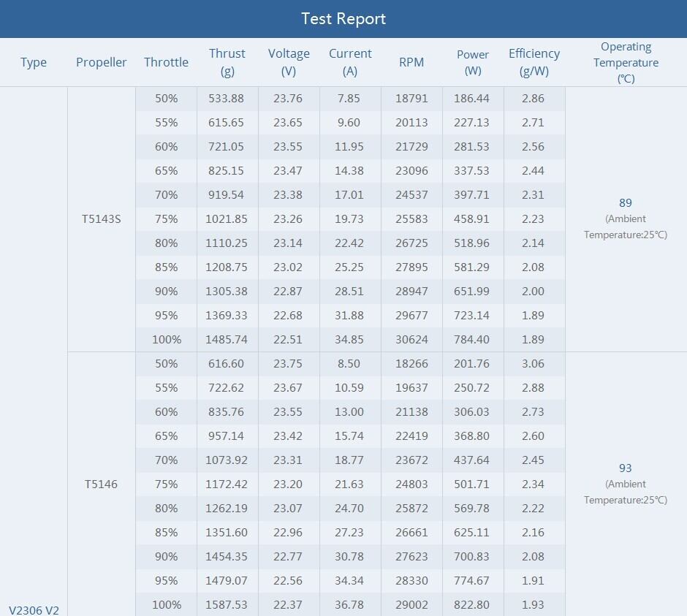The image size is (687, 616).
Task: Select thrust value 1485.74
Action: pyautogui.click(x=227, y=340)
